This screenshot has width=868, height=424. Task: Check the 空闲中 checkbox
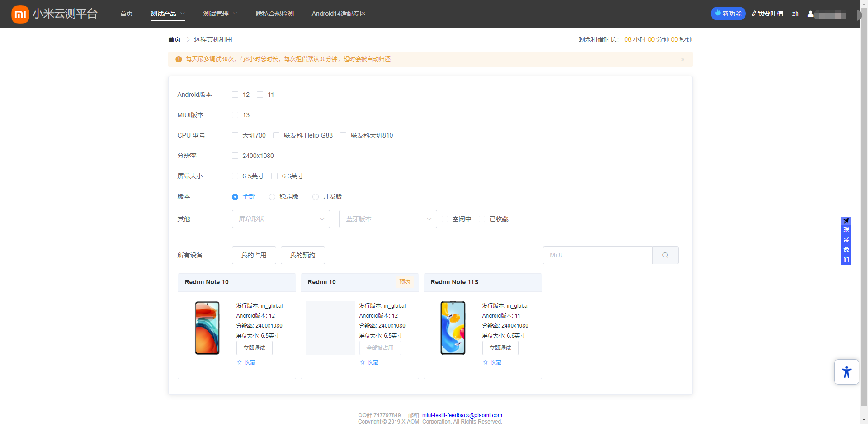click(x=445, y=219)
